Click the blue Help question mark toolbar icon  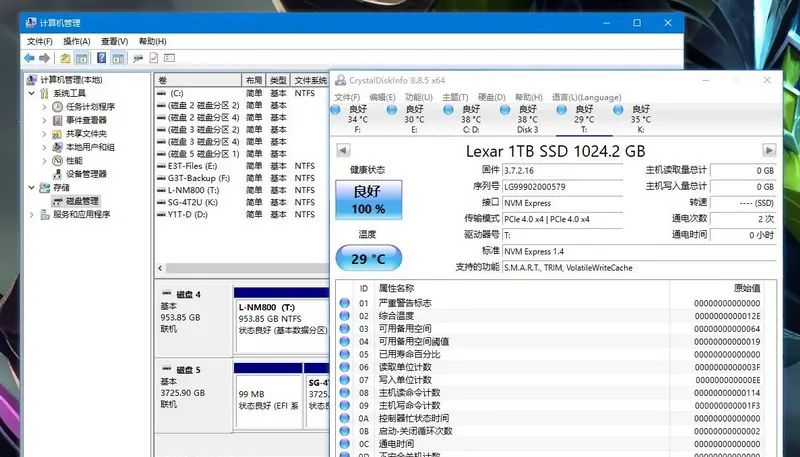102,58
